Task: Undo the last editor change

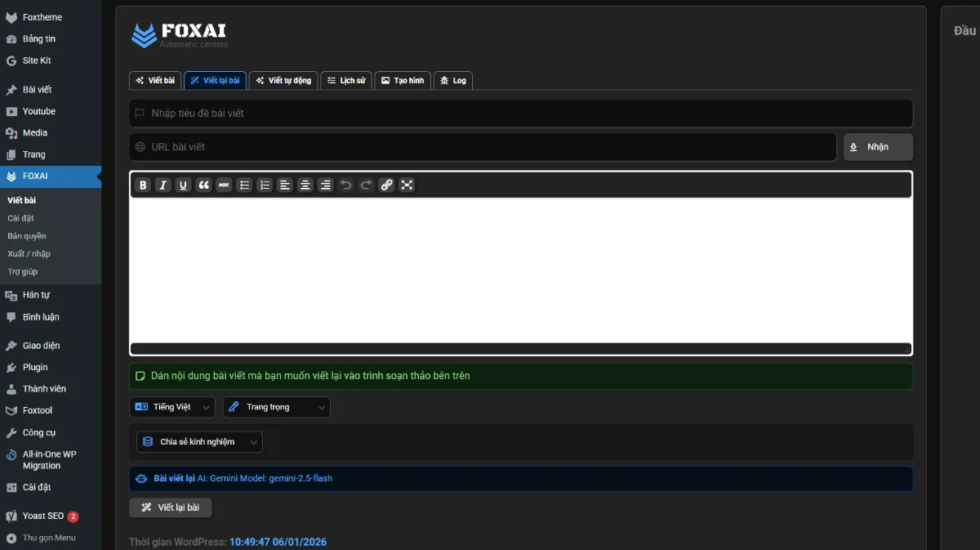Action: (x=345, y=185)
